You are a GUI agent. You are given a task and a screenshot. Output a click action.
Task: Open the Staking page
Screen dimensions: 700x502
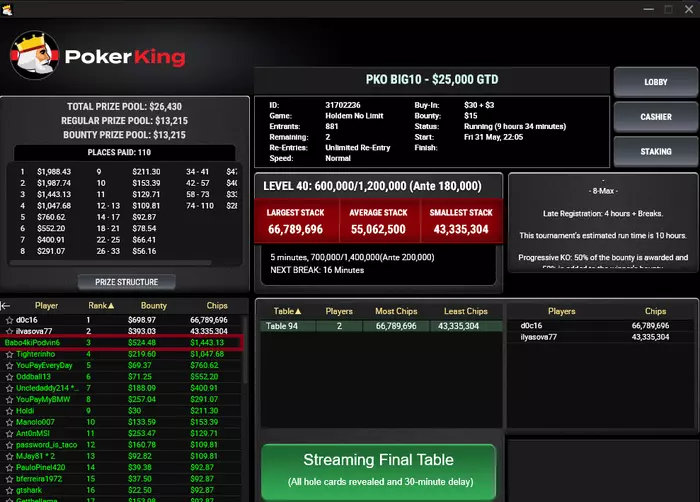click(x=655, y=152)
